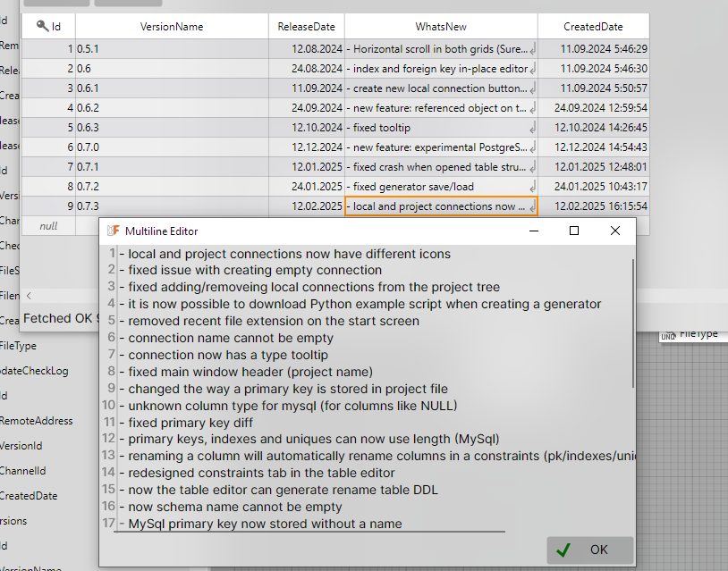Click line 7 'connection now has a type tooltip'
This screenshot has height=571, width=728.
tap(224, 355)
